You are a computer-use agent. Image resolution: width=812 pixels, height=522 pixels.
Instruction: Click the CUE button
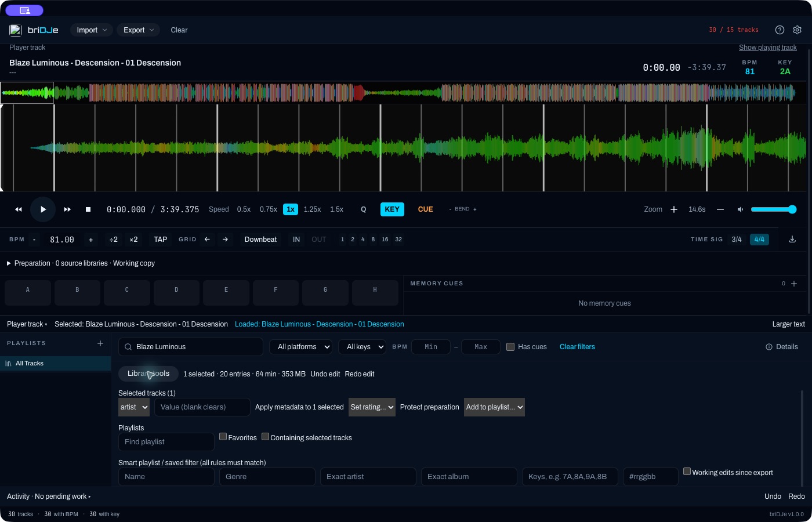click(x=426, y=209)
